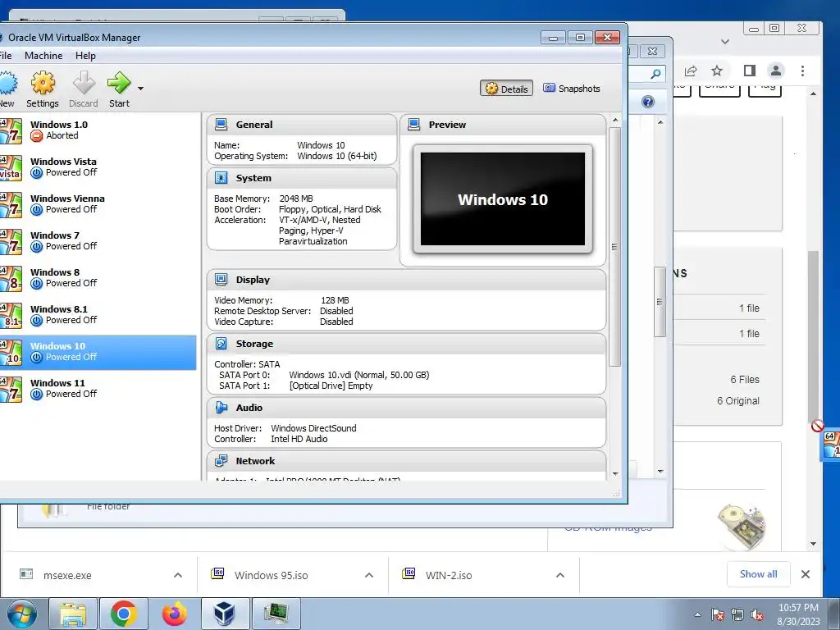The image size is (840, 630).
Task: Click the System section chip icon
Action: pos(221,178)
